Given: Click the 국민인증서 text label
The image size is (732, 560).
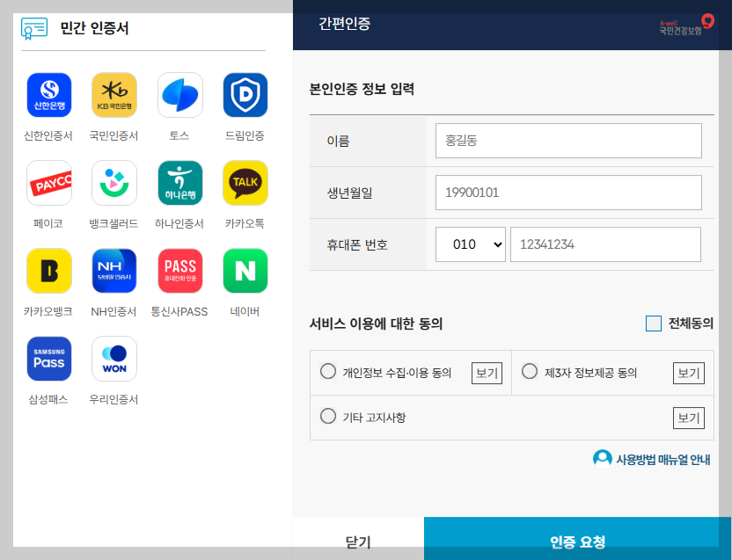Looking at the screenshot, I should tap(113, 135).
